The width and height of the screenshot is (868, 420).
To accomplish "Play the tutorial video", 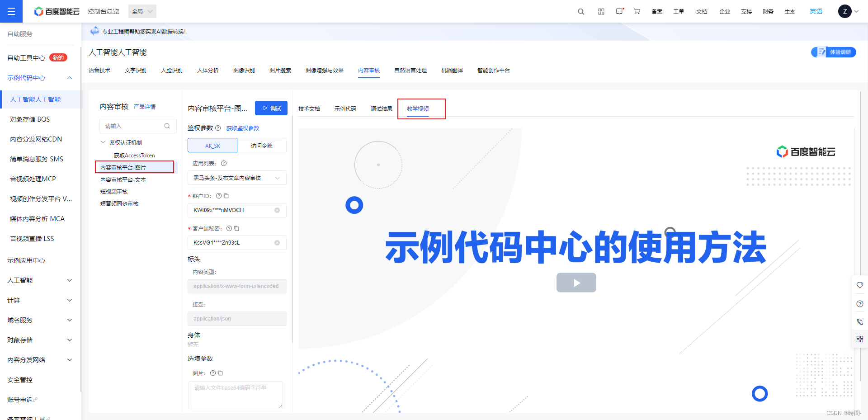I will [576, 283].
